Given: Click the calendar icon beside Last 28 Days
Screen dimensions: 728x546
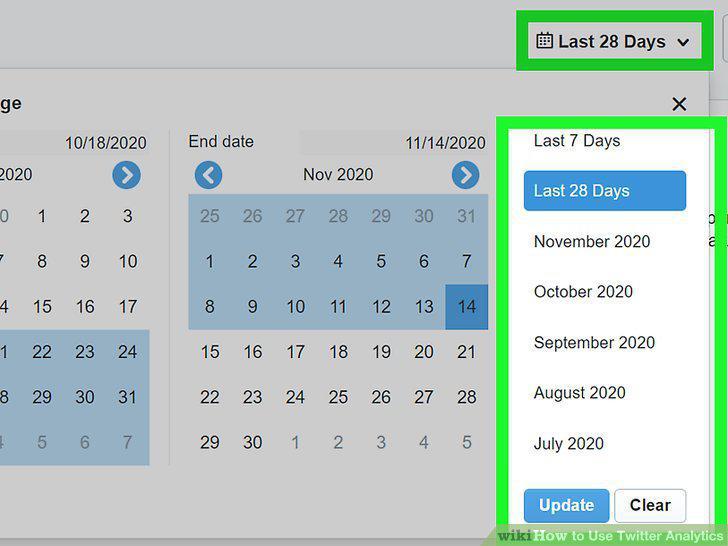Looking at the screenshot, I should pyautogui.click(x=544, y=41).
